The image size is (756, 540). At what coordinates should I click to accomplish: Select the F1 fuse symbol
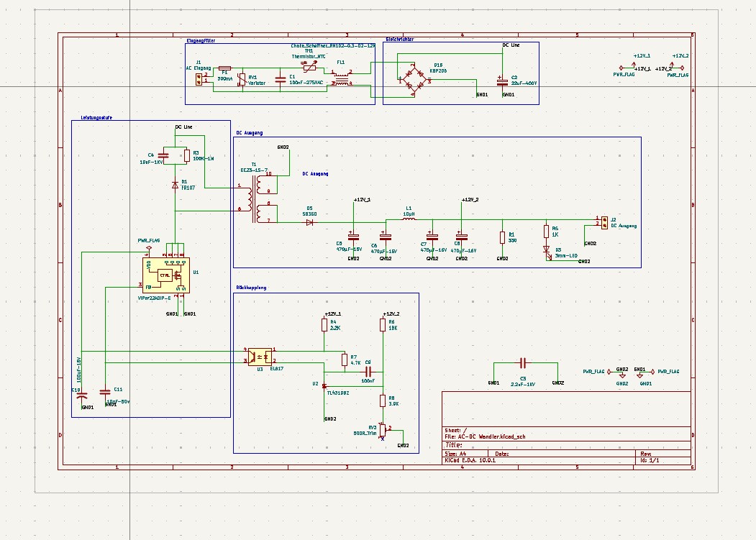click(224, 68)
